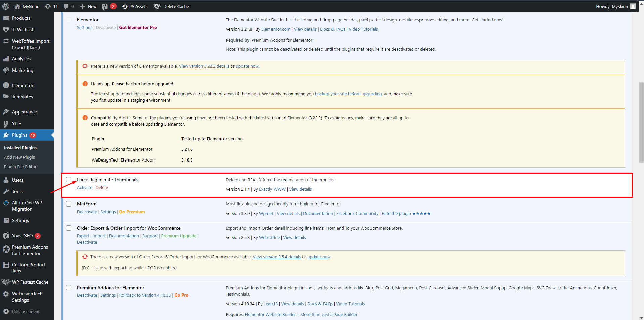644x320 pixels.
Task: Delete Force Regenerate Thumbnails plugin
Action: (x=102, y=188)
